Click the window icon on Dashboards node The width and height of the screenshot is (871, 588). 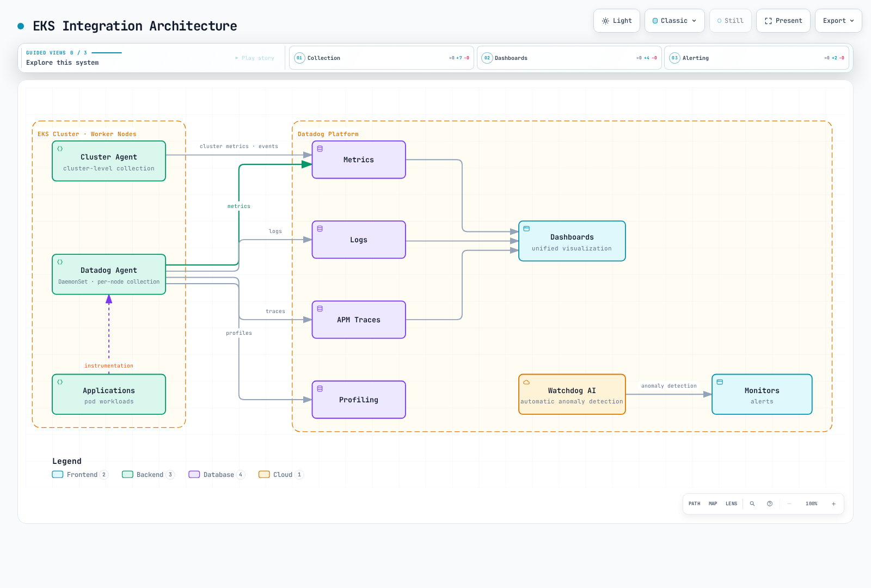point(526,229)
